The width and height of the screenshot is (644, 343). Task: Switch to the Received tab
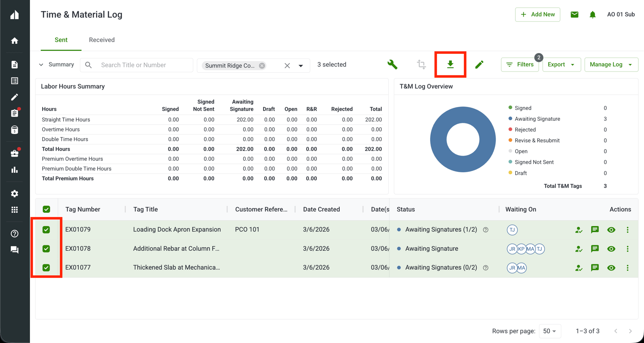pyautogui.click(x=102, y=40)
